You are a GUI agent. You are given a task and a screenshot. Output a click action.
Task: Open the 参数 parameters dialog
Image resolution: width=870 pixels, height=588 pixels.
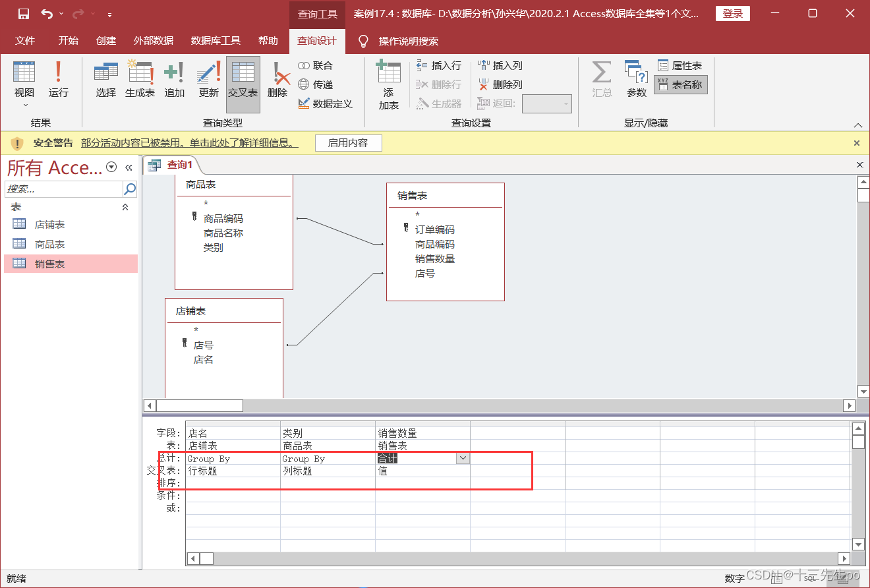tap(636, 80)
